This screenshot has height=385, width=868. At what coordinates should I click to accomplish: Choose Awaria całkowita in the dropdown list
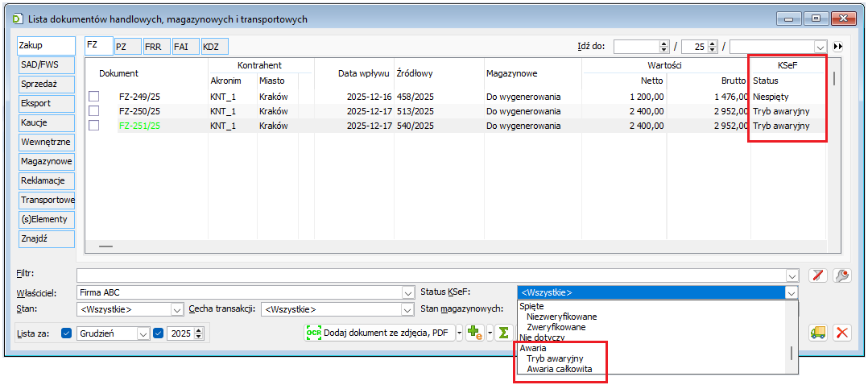click(560, 369)
